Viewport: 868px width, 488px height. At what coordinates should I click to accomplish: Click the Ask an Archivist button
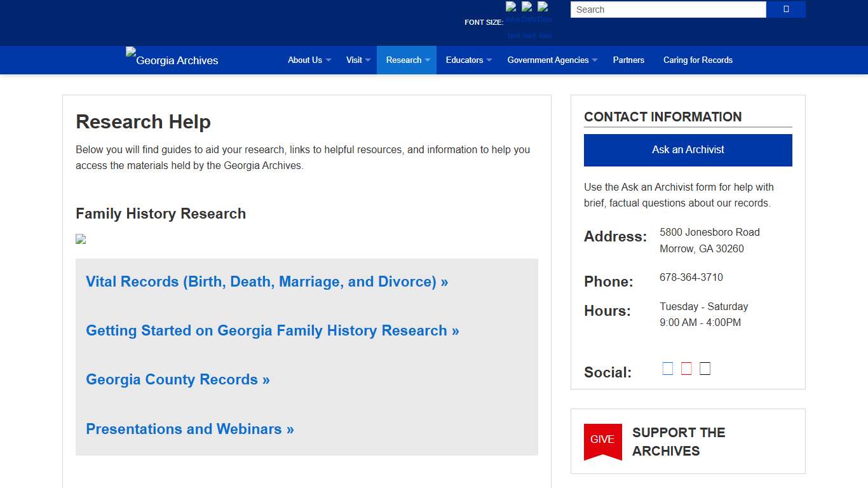[688, 150]
